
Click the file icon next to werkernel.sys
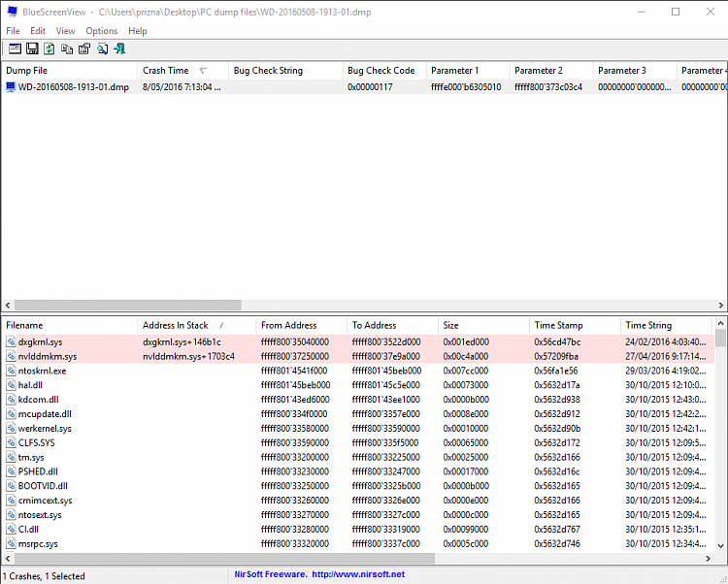pyautogui.click(x=11, y=428)
